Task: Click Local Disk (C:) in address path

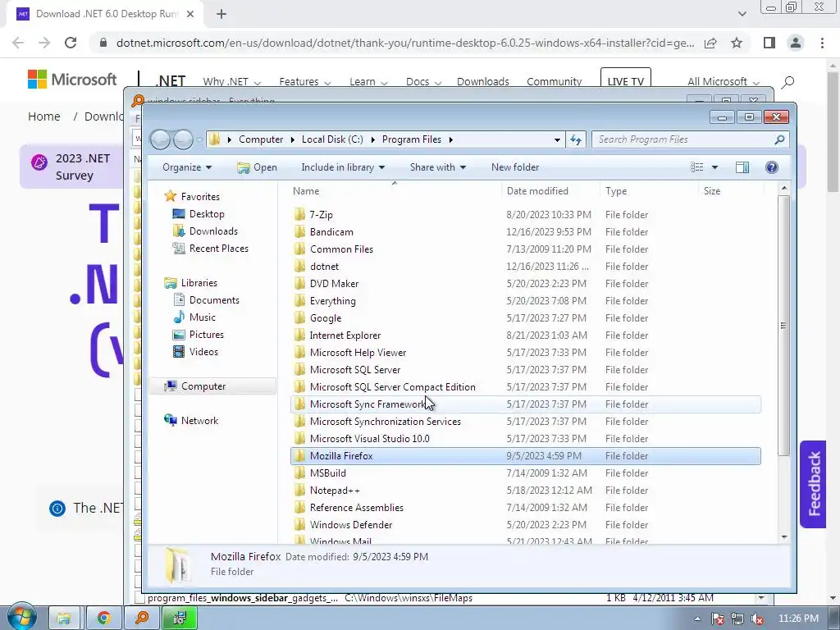Action: (332, 139)
